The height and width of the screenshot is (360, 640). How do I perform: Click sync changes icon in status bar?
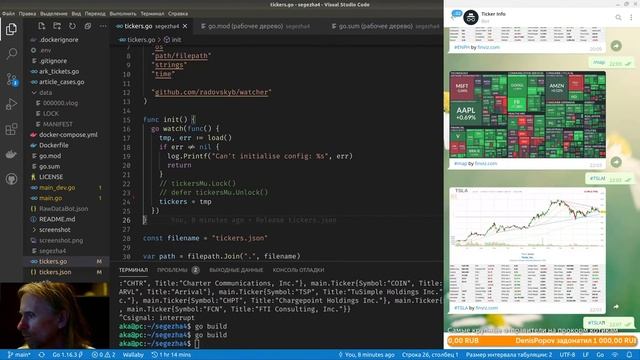click(42, 355)
